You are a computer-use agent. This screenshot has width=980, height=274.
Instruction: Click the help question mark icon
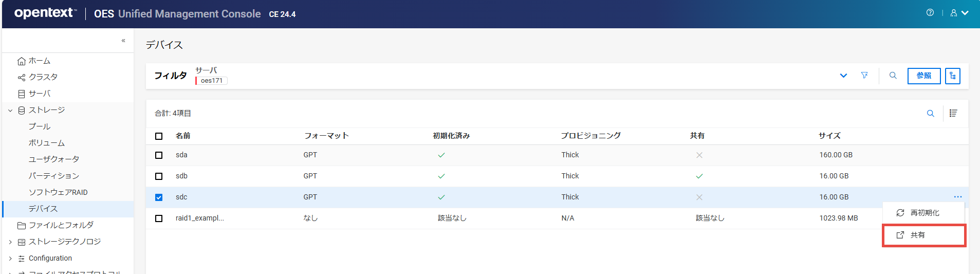click(x=930, y=13)
